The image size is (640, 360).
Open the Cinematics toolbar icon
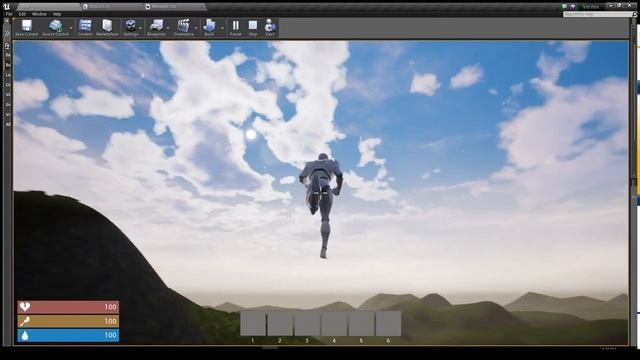(x=183, y=28)
